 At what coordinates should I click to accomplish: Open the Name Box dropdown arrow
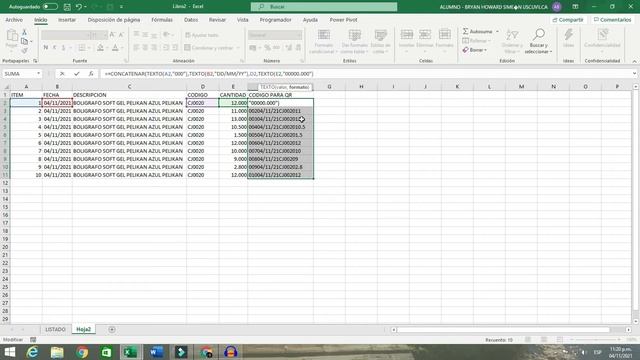click(38, 73)
